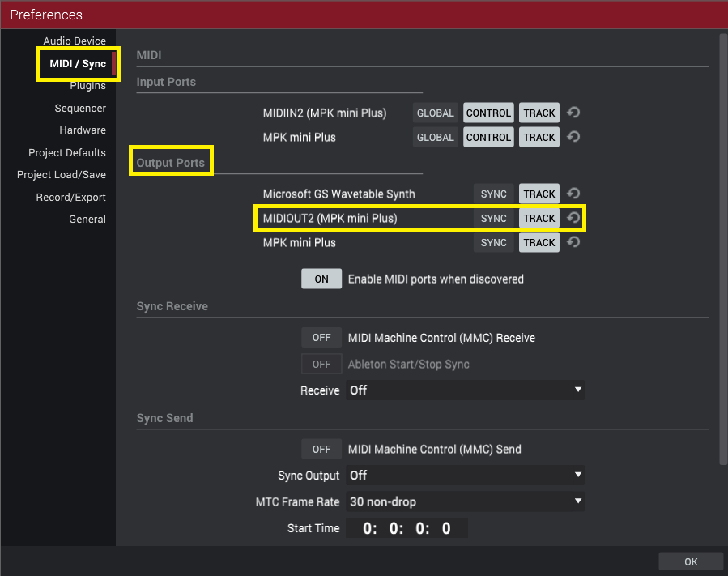Open the Sync Output dropdown

click(x=465, y=476)
